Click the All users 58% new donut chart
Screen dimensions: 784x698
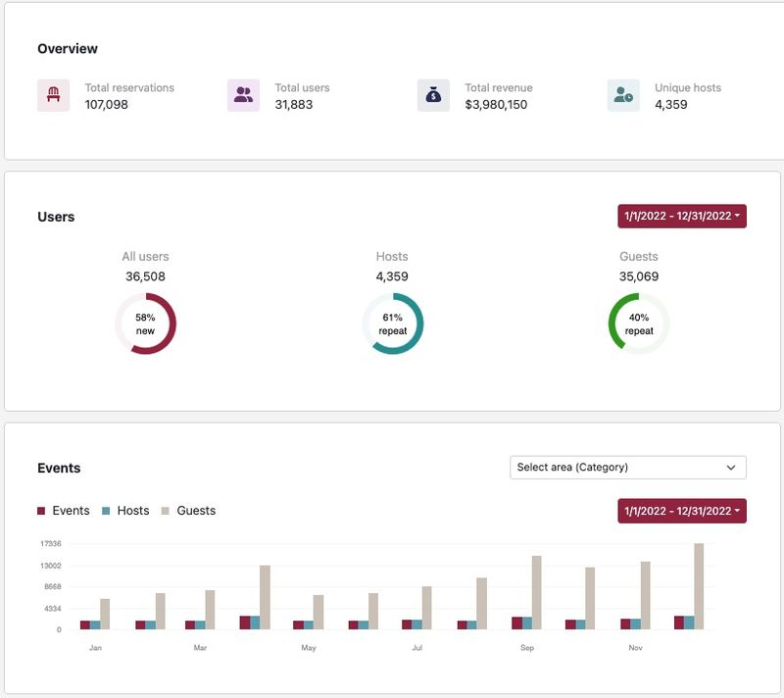[145, 324]
